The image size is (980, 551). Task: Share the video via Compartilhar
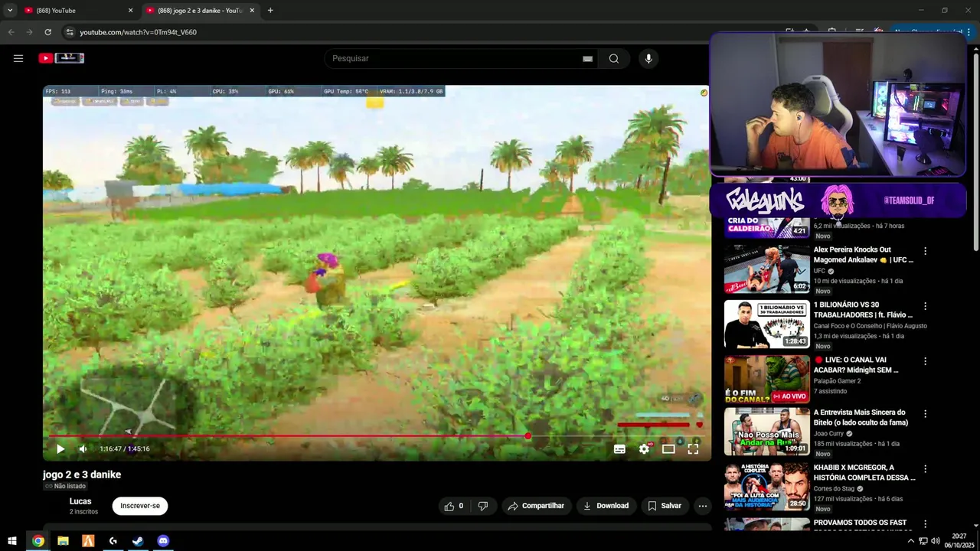[x=536, y=506]
